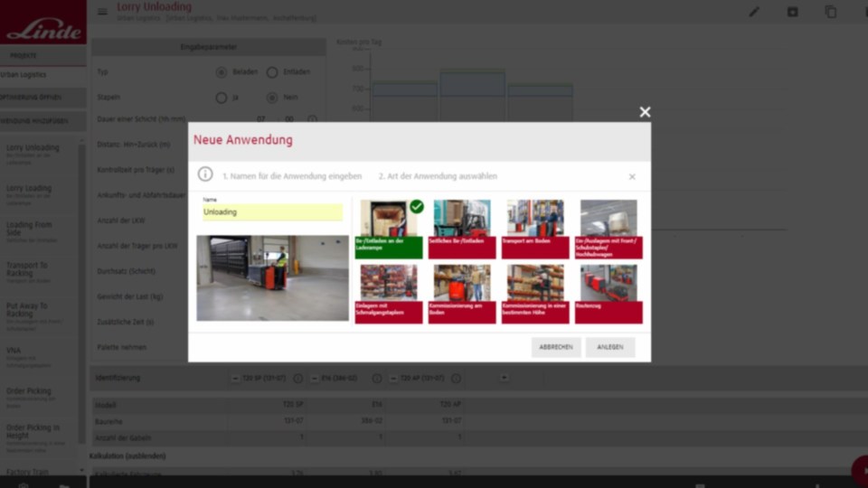Screen dimensions: 868x488
Task: Open Factory Train in the sidebar
Action: coord(28,472)
